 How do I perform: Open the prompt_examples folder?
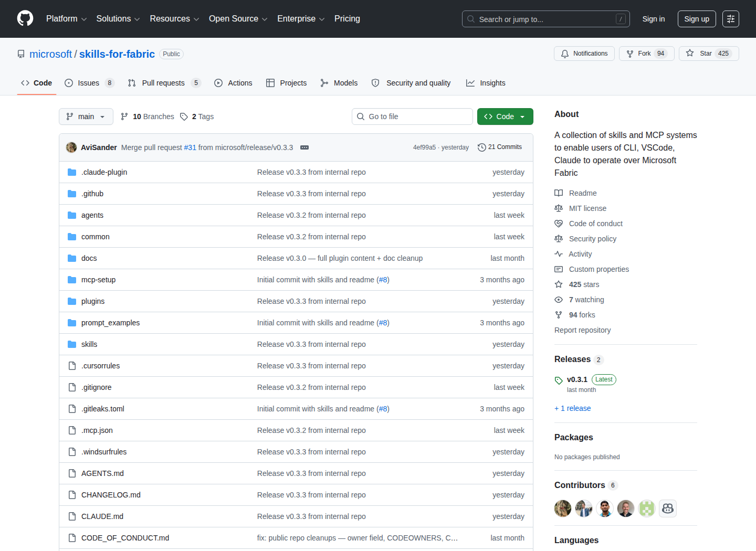click(110, 323)
